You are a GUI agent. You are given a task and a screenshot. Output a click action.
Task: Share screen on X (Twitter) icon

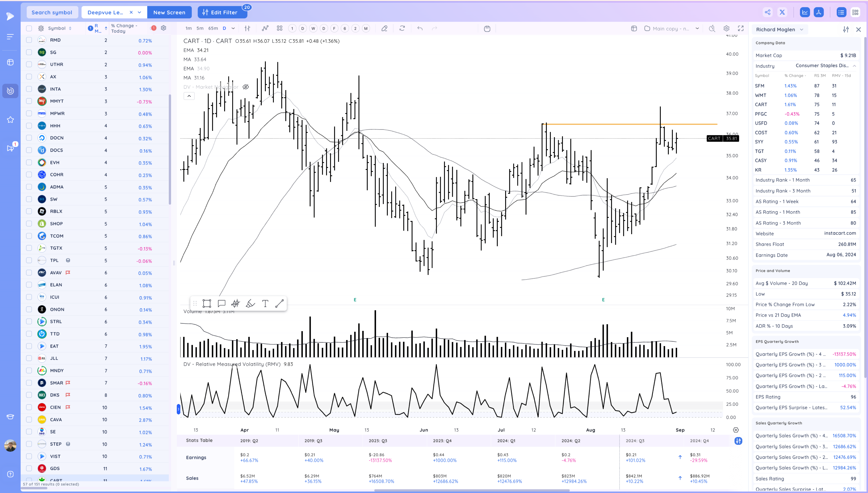click(x=782, y=13)
